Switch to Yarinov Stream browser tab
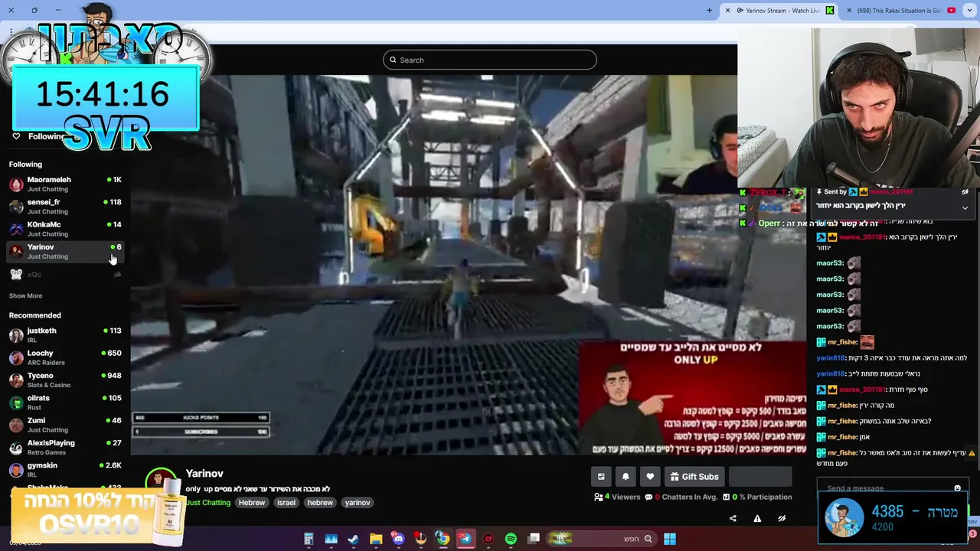Screen dimensions: 980x551 [779, 11]
